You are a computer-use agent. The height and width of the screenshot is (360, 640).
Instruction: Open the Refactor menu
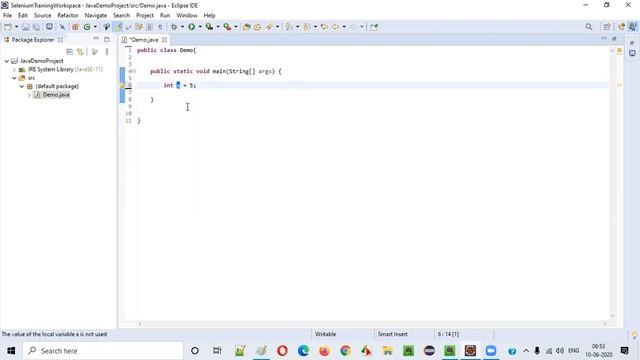tap(68, 16)
